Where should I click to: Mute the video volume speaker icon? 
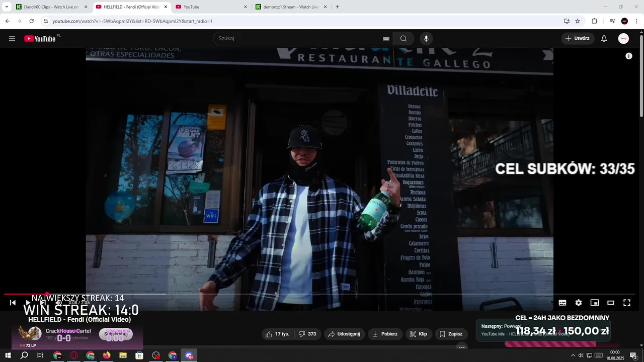[59, 303]
